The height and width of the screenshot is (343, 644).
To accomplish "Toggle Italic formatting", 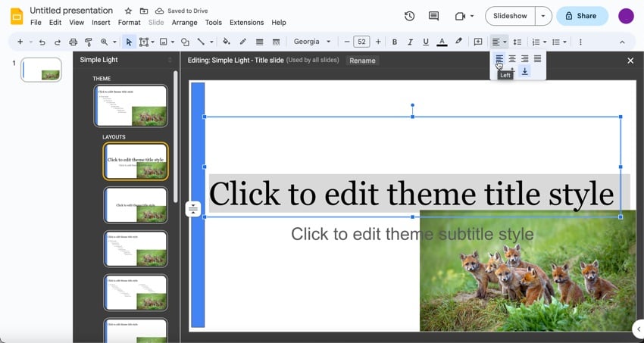I will 410,42.
